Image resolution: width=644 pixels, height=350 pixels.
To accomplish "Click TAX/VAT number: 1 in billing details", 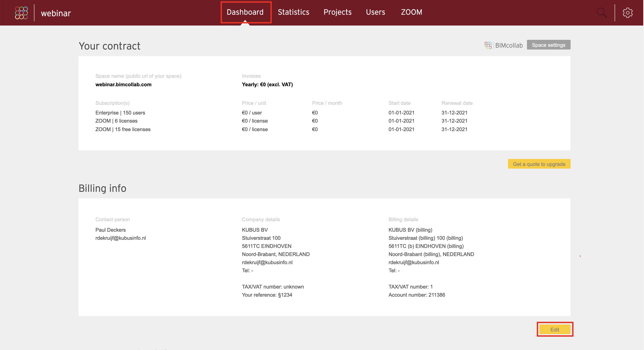I will pos(410,287).
